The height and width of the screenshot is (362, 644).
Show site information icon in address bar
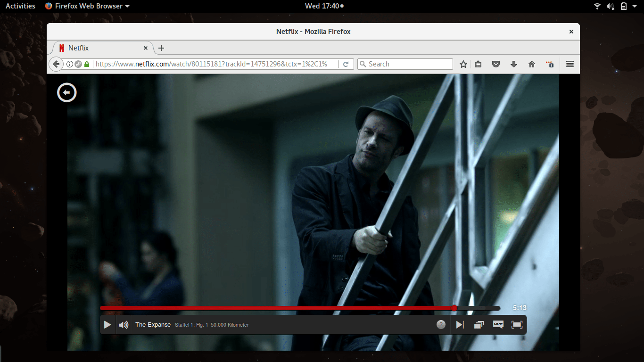point(69,64)
